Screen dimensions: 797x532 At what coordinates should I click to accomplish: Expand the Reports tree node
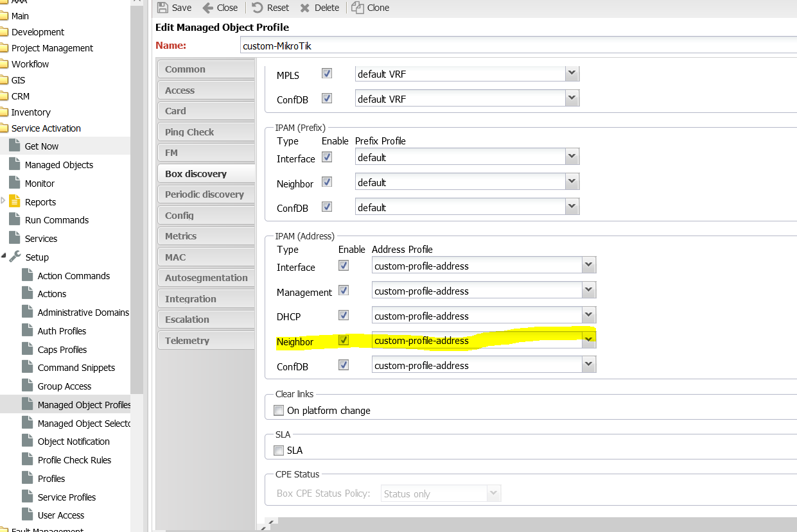click(3, 201)
